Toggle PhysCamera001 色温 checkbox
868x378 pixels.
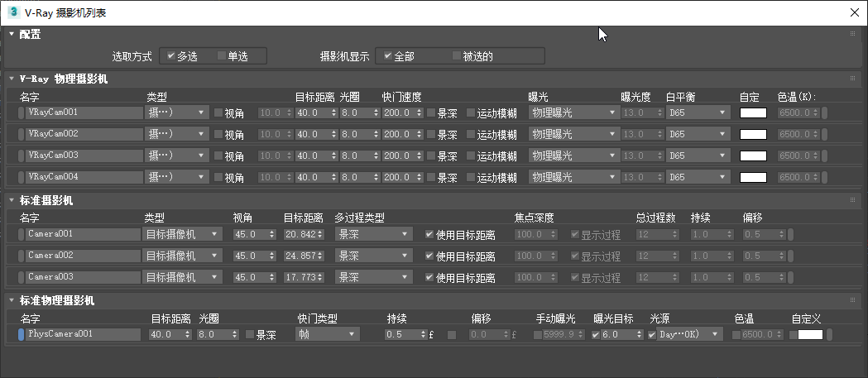[x=736, y=334]
